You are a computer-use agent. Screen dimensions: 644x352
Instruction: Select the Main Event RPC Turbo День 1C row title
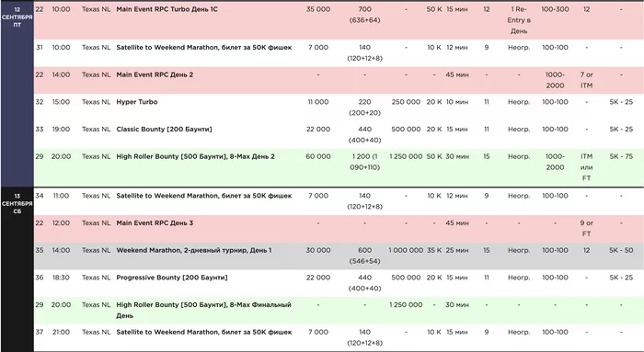167,9
